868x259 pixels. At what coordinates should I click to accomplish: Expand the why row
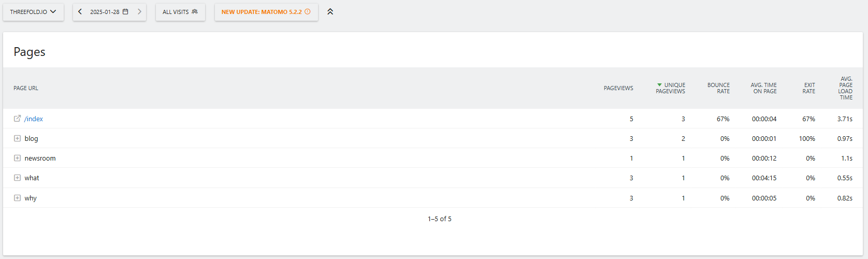(17, 198)
